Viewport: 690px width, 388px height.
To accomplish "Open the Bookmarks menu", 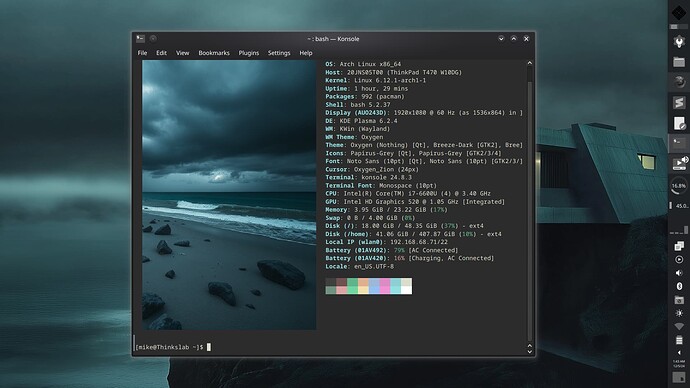I will click(214, 53).
